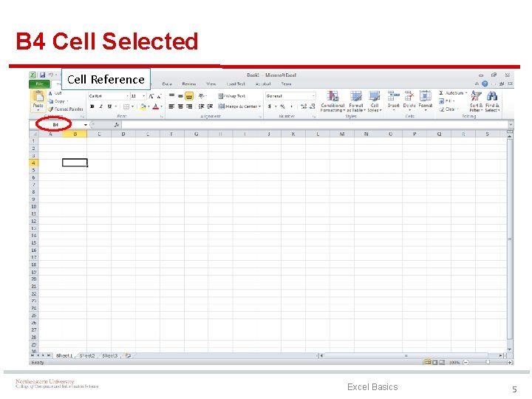Image resolution: width=532 pixels, height=399 pixels.
Task: Click the Paste clipboard icon
Action: point(38,97)
